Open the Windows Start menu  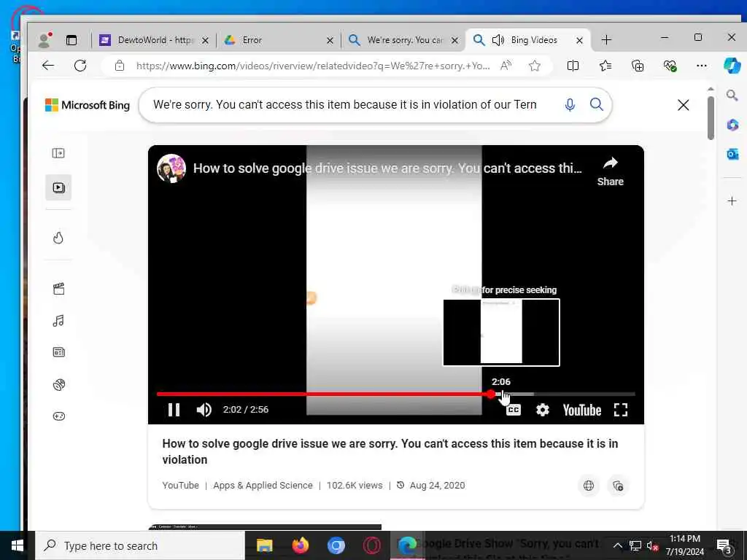click(x=18, y=545)
